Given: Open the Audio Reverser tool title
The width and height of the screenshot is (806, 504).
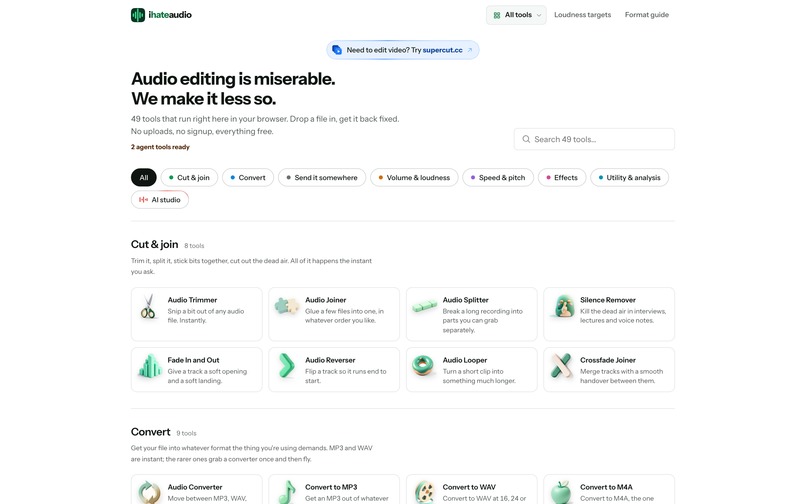Looking at the screenshot, I should pyautogui.click(x=330, y=360).
